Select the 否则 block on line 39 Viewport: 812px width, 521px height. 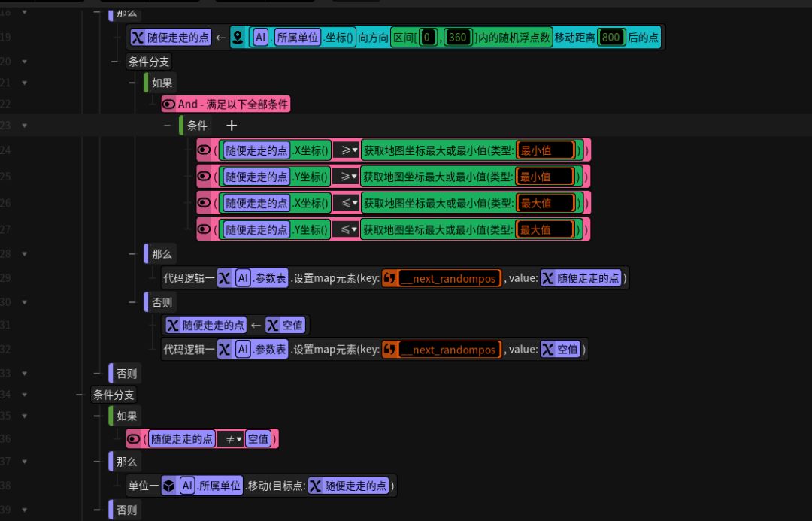[126, 510]
